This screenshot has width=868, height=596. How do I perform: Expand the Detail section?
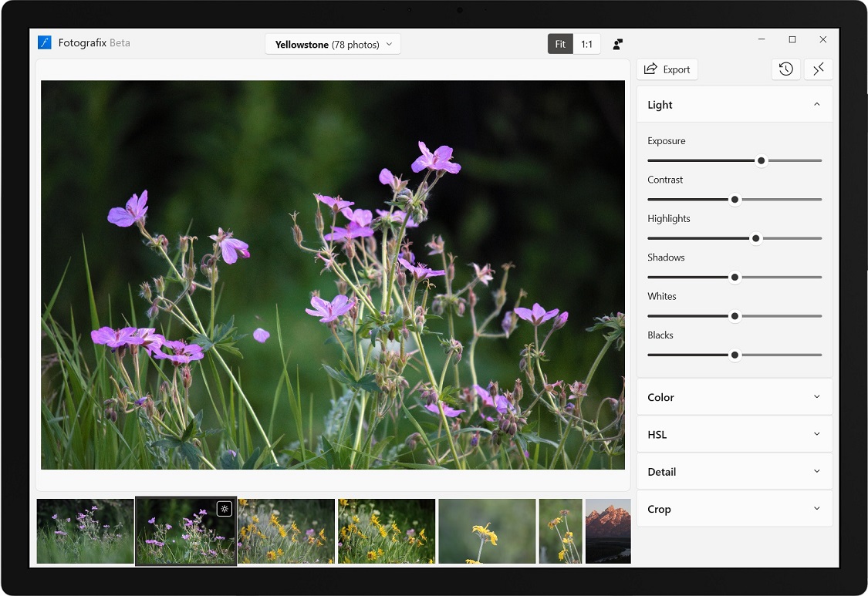tap(735, 472)
